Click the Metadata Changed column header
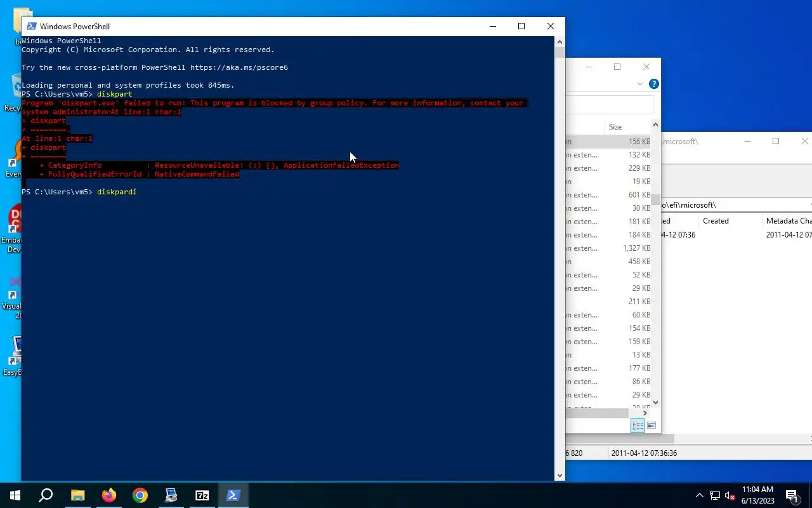 pyautogui.click(x=788, y=221)
